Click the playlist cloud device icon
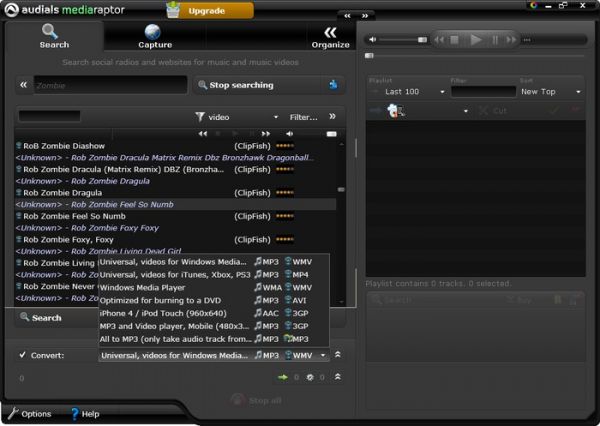The height and width of the screenshot is (426, 600). [x=395, y=111]
